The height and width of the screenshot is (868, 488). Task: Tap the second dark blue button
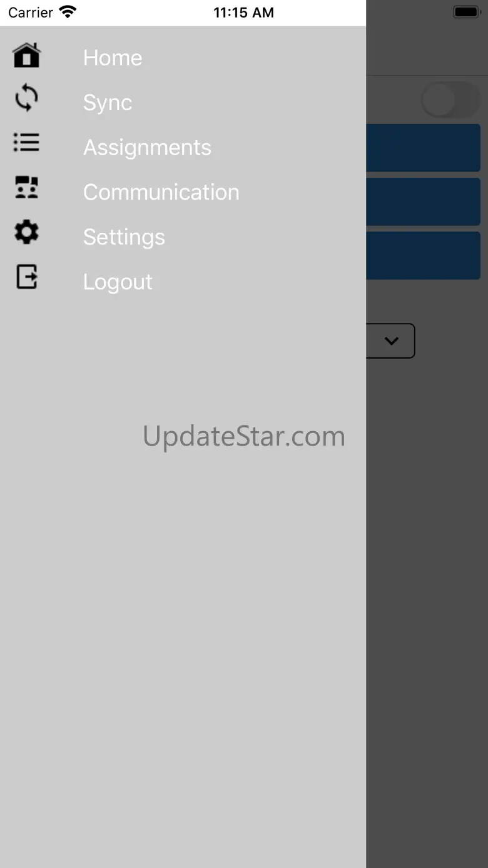pyautogui.click(x=424, y=202)
